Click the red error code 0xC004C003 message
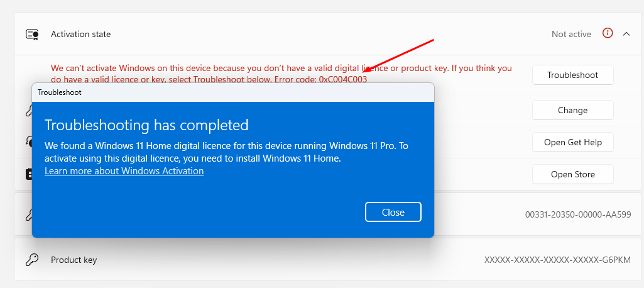This screenshot has width=644, height=288. click(281, 74)
